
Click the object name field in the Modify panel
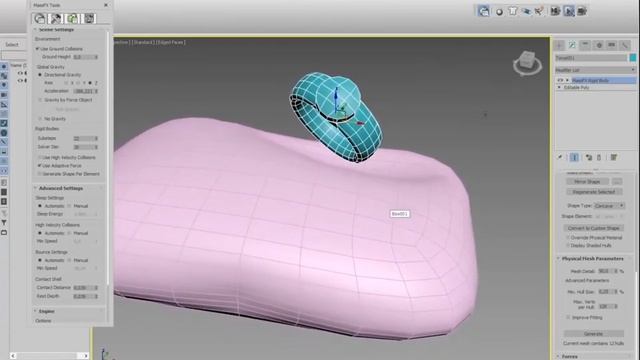(x=591, y=58)
